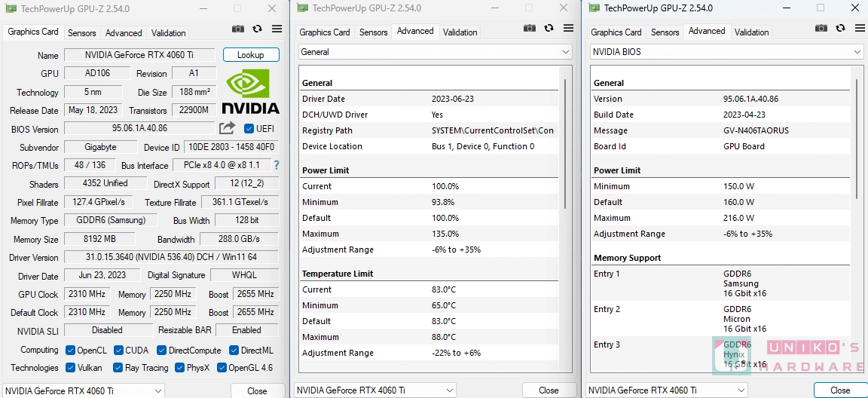Click Maximum power limit value 216.0 W
Image resolution: width=868 pixels, height=398 pixels.
point(739,218)
